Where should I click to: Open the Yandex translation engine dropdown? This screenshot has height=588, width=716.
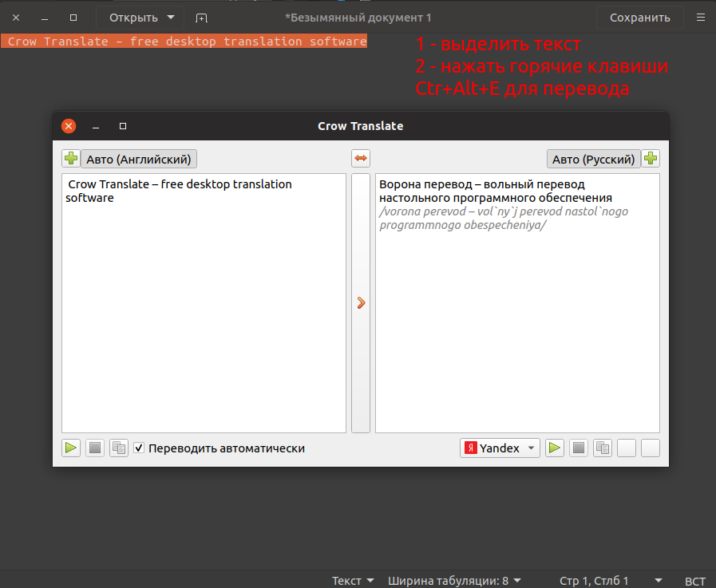[x=500, y=448]
